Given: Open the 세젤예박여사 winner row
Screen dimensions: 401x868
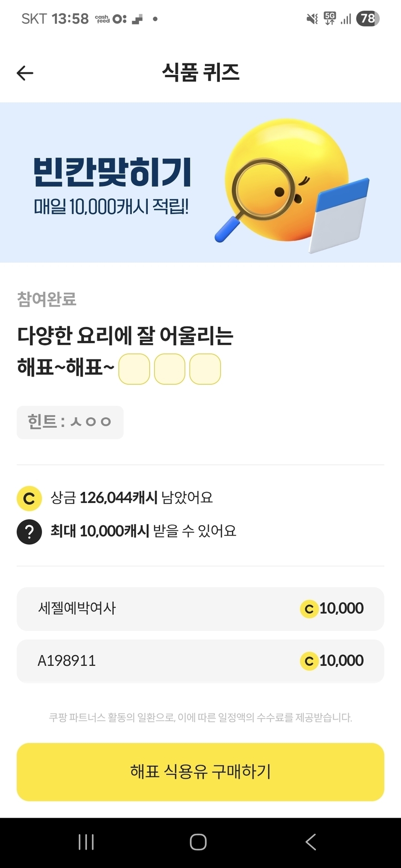Looking at the screenshot, I should (x=200, y=609).
